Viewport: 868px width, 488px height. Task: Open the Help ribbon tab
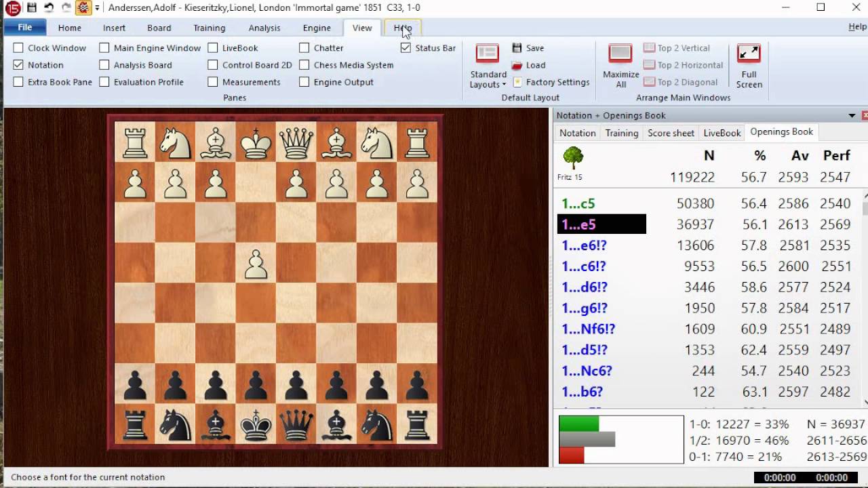(x=403, y=28)
